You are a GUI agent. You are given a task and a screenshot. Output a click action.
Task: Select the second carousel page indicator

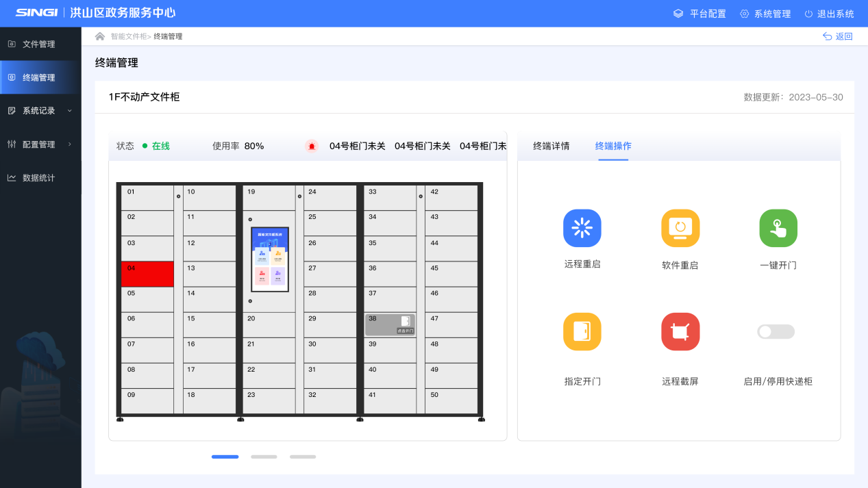click(x=264, y=457)
